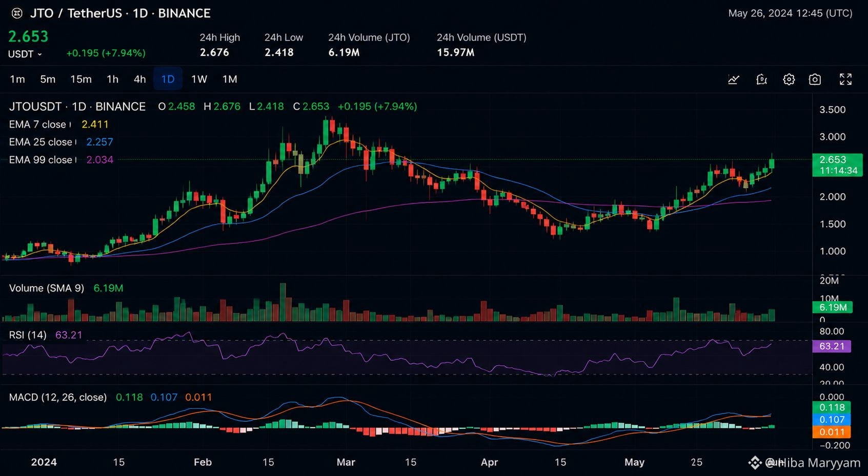
Task: Click the current price 2.653 in header
Action: (x=28, y=36)
